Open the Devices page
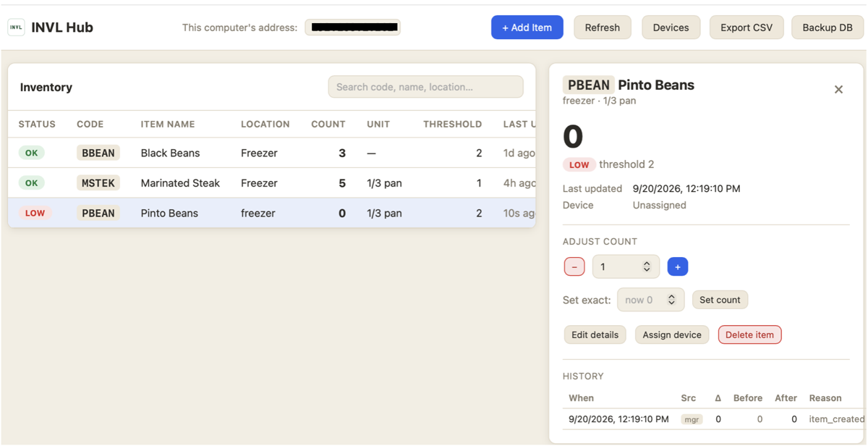868x446 pixels. 671,28
